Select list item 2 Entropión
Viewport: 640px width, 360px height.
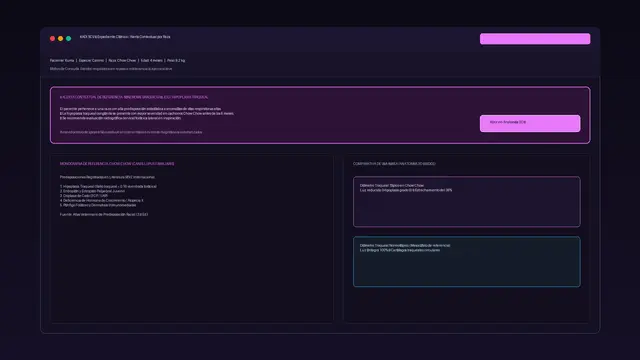pyautogui.click(x=92, y=191)
